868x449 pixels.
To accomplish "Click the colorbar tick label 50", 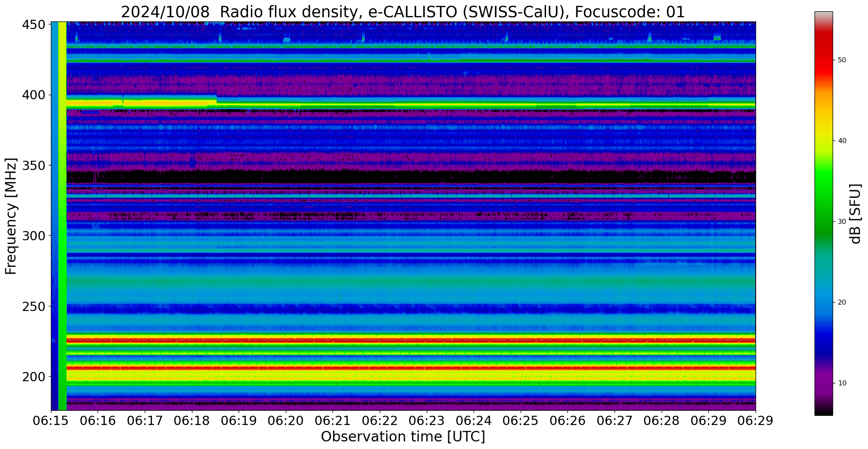I will tap(842, 60).
